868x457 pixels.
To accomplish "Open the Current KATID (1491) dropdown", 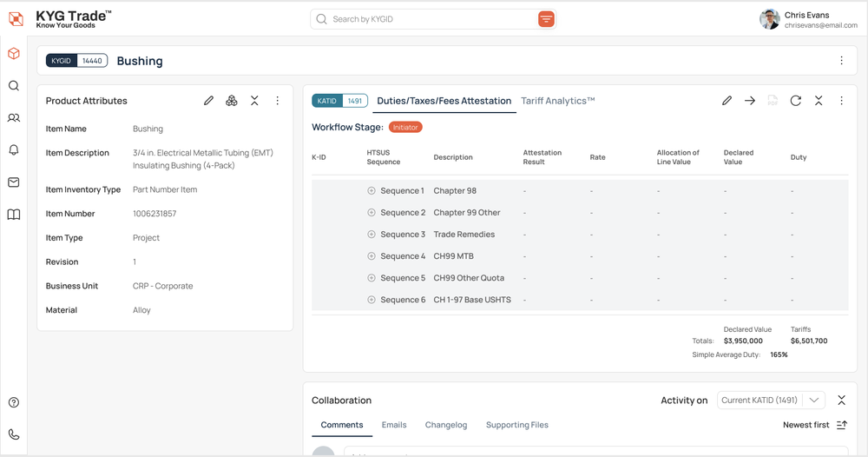I will [x=771, y=400].
